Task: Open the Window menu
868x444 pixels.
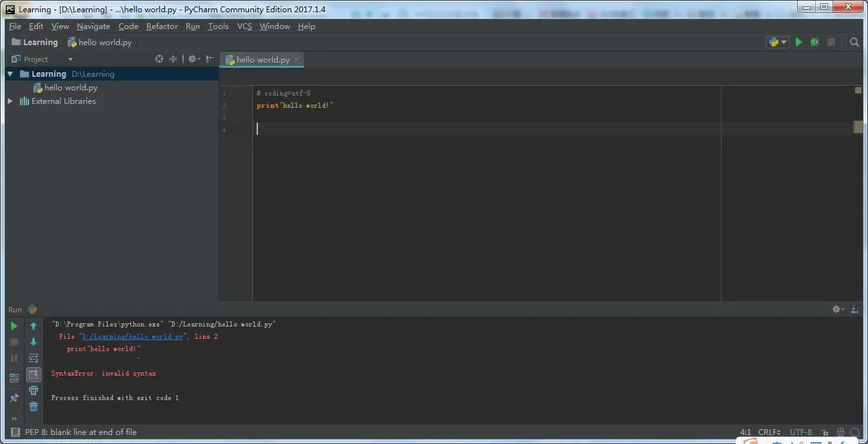Action: [275, 26]
